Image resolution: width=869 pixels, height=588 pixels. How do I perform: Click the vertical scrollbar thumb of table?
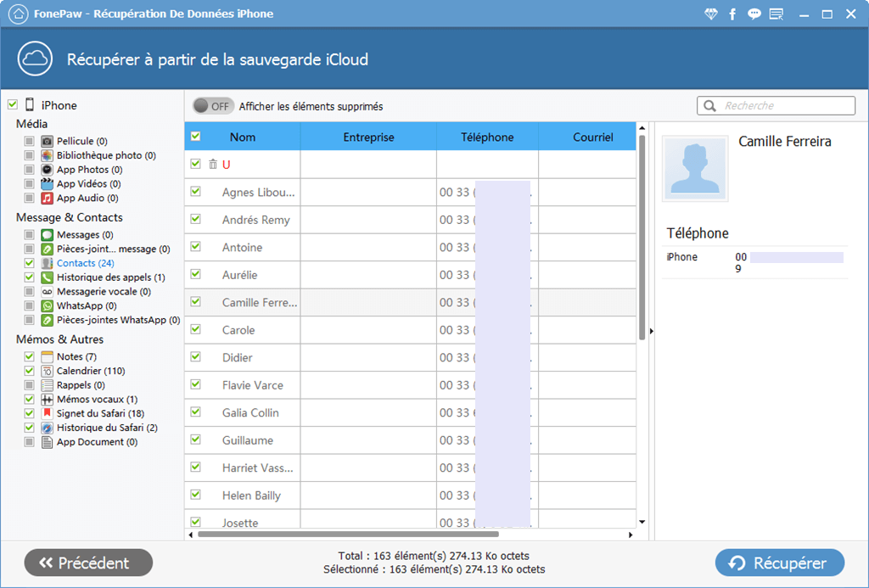coord(642,238)
